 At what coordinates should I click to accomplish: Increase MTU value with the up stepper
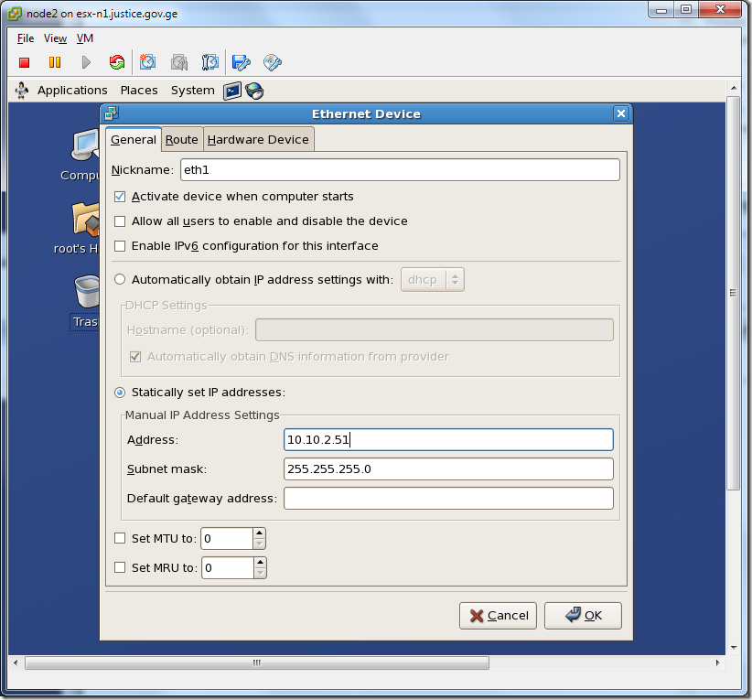click(x=257, y=533)
